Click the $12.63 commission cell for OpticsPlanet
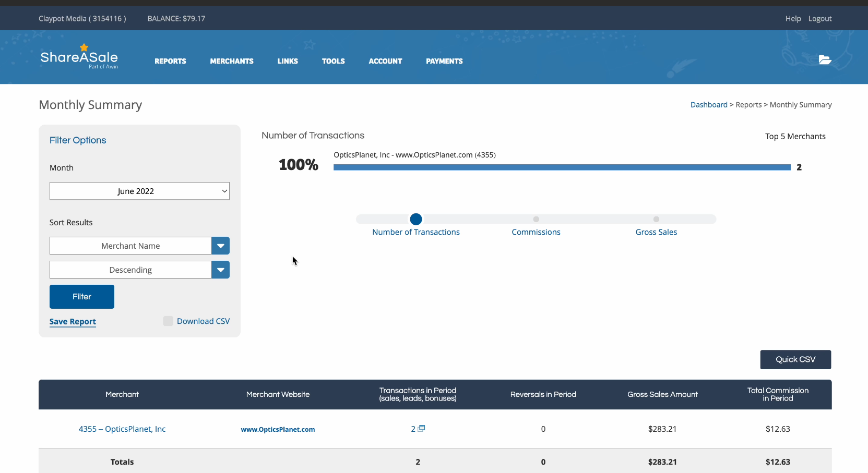The height and width of the screenshot is (473, 868). 778,429
